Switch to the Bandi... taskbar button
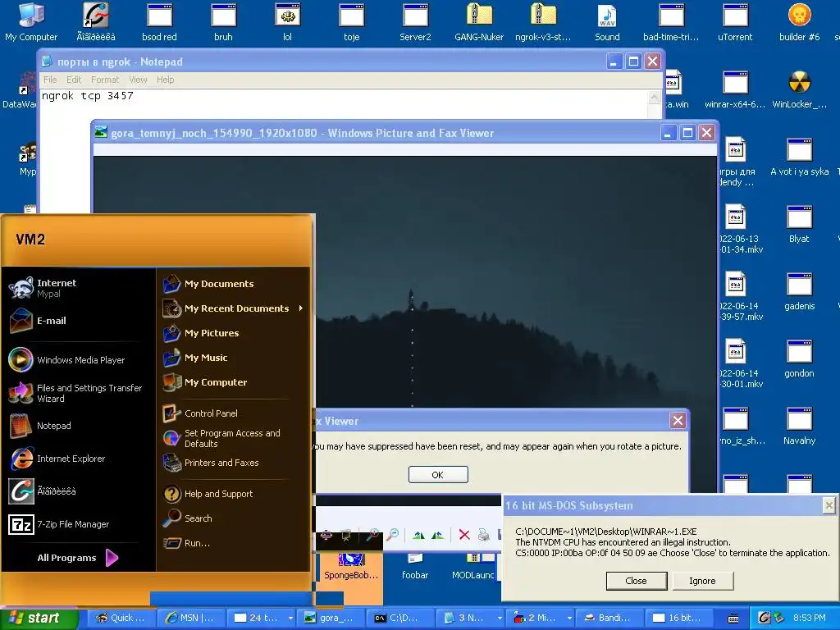840x630 pixels. pyautogui.click(x=610, y=619)
